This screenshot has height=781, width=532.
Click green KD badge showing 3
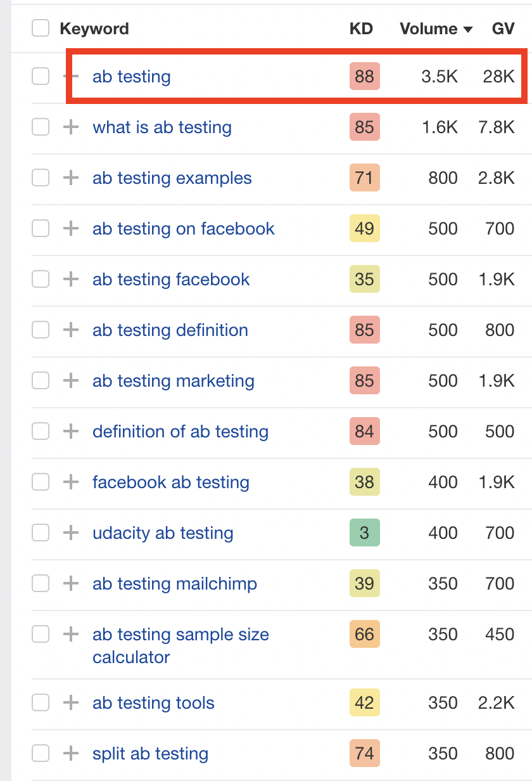point(364,533)
